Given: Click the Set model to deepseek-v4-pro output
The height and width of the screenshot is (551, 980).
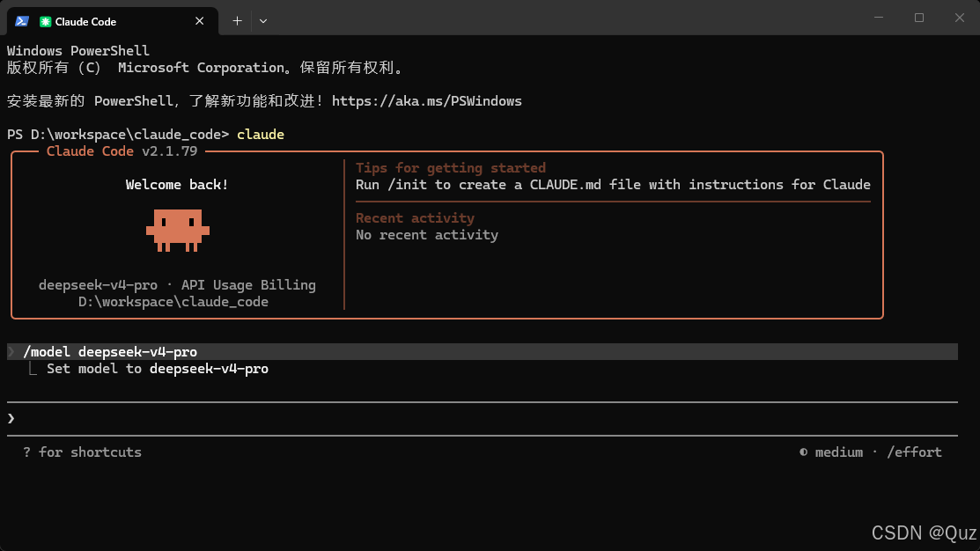Looking at the screenshot, I should (x=158, y=369).
